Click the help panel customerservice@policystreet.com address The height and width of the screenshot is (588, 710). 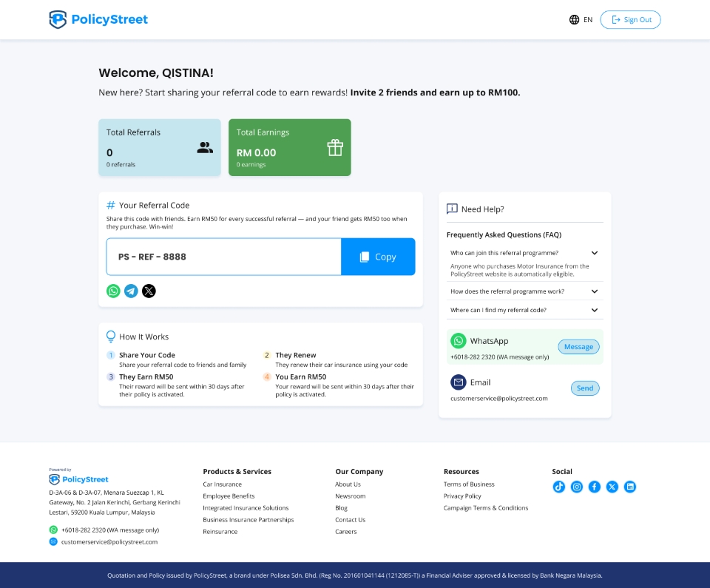click(499, 398)
